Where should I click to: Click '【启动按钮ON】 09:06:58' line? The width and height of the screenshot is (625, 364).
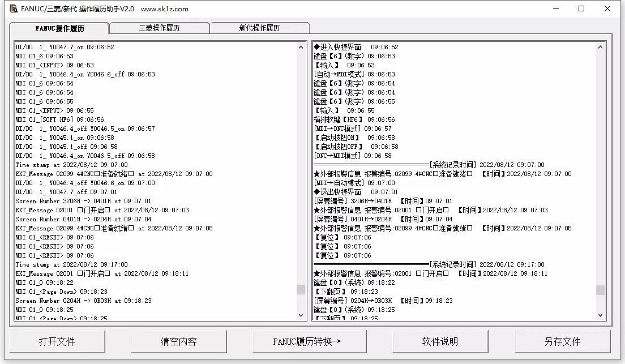354,138
